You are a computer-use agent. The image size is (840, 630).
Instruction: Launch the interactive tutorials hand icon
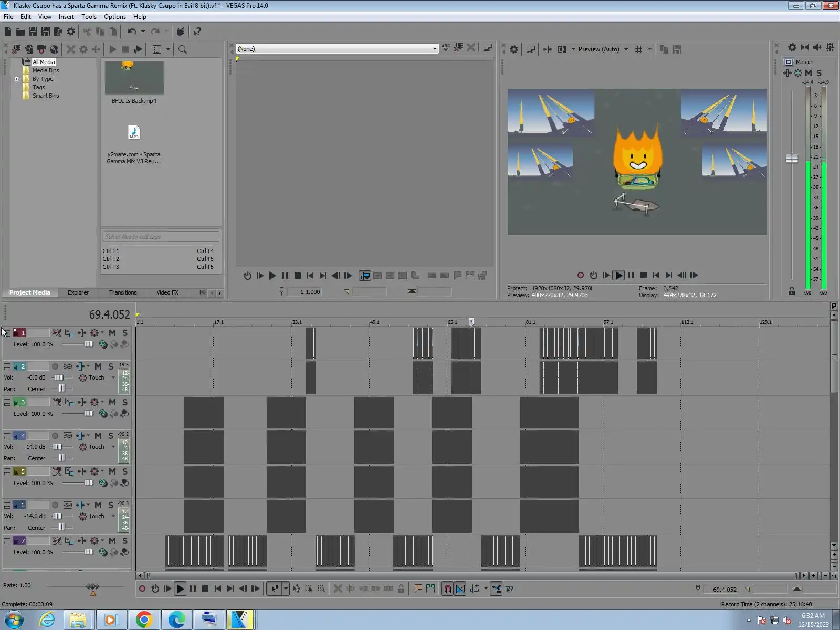[x=181, y=31]
